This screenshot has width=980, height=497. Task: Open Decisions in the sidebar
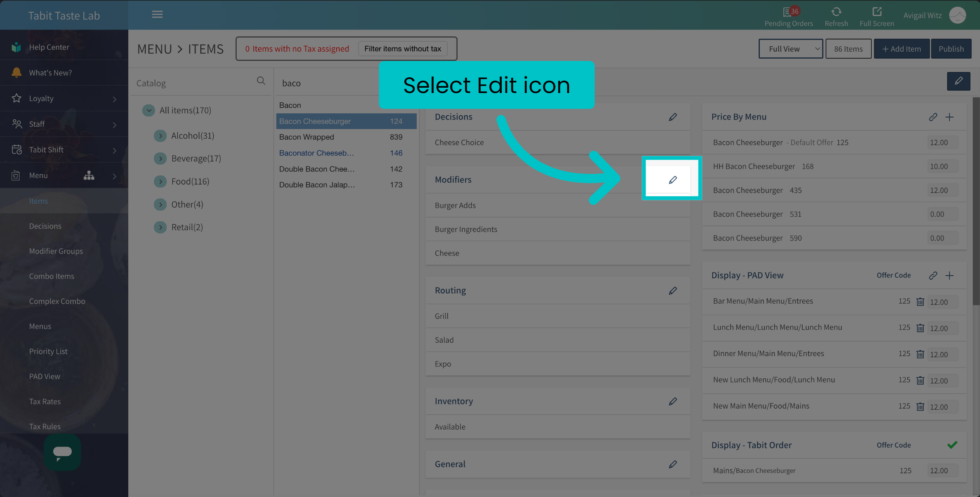(x=45, y=226)
